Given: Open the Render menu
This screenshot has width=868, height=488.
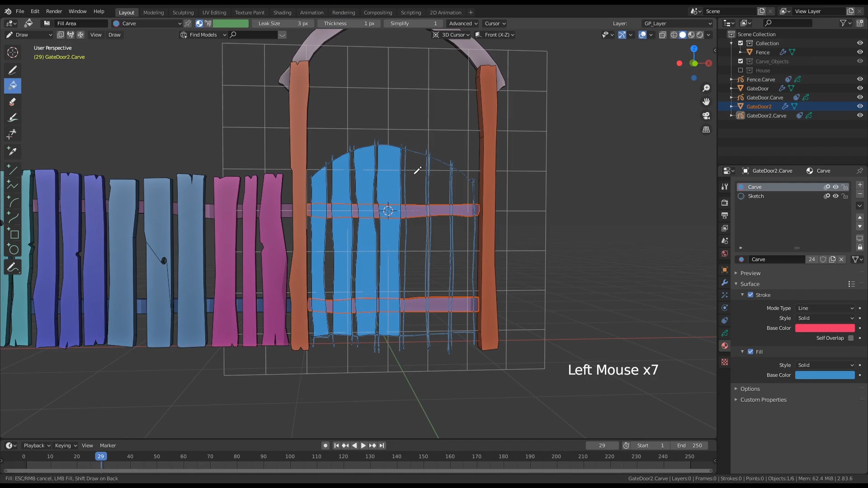Looking at the screenshot, I should click(54, 11).
